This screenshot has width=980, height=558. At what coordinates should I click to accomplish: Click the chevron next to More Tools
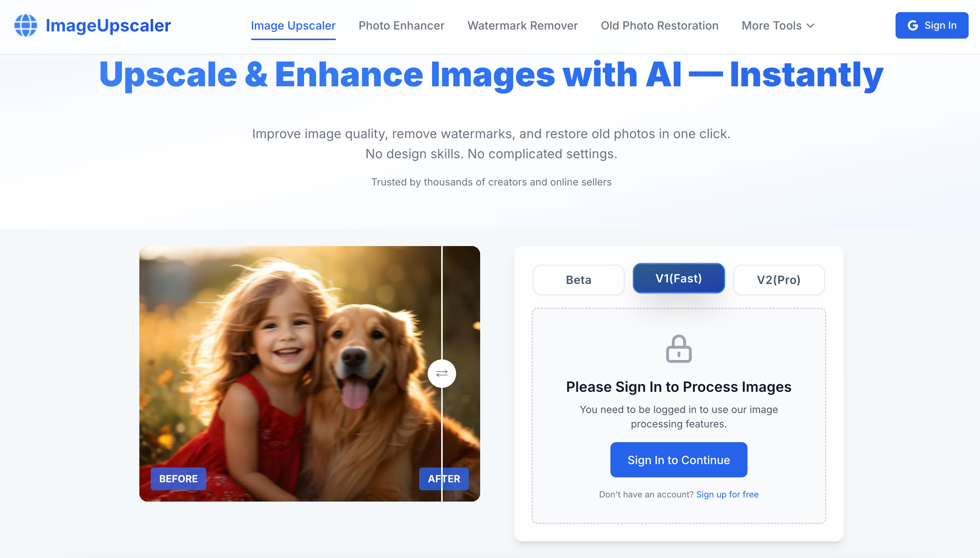(810, 26)
